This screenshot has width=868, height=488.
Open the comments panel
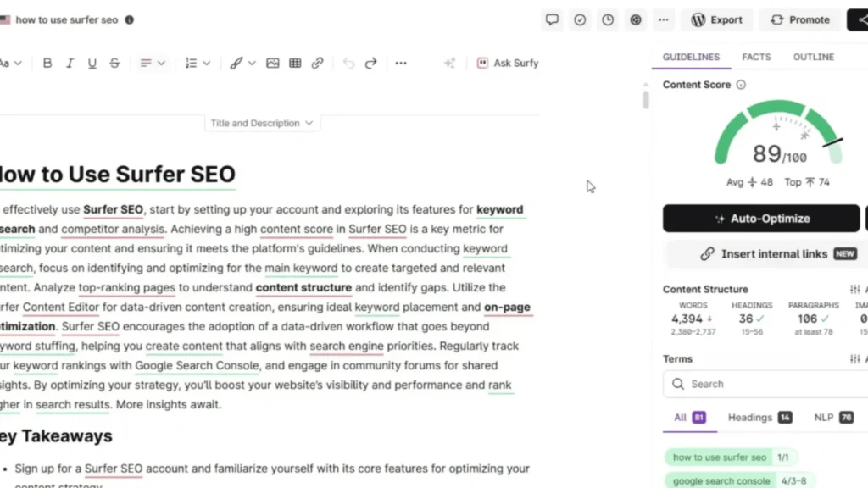[x=552, y=19]
